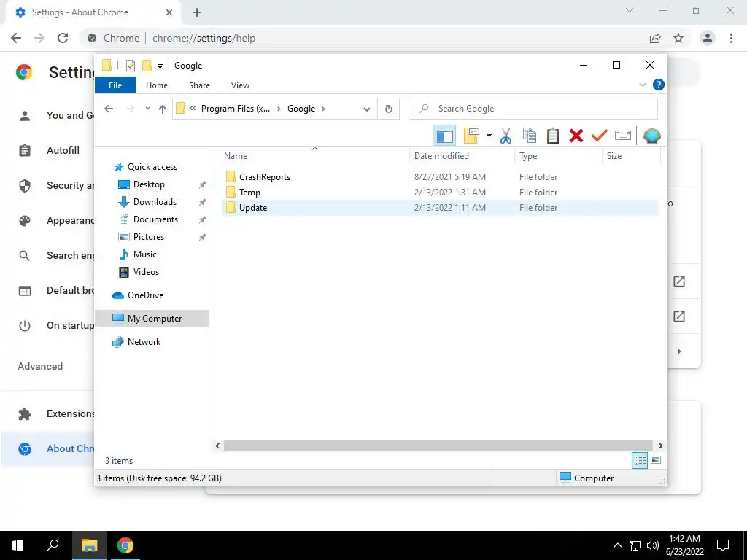The width and height of the screenshot is (747, 560).
Task: Click the New folder toolbar icon
Action: click(x=471, y=136)
